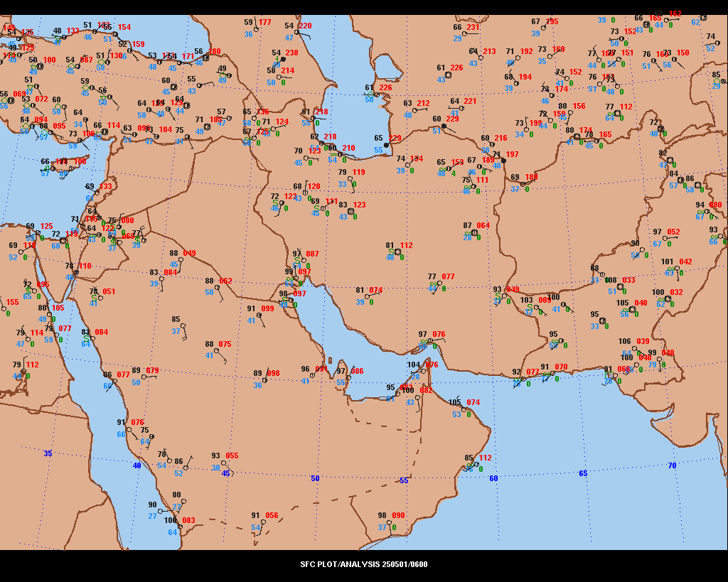
Task: Click the red pressure value 197
Action: [512, 154]
